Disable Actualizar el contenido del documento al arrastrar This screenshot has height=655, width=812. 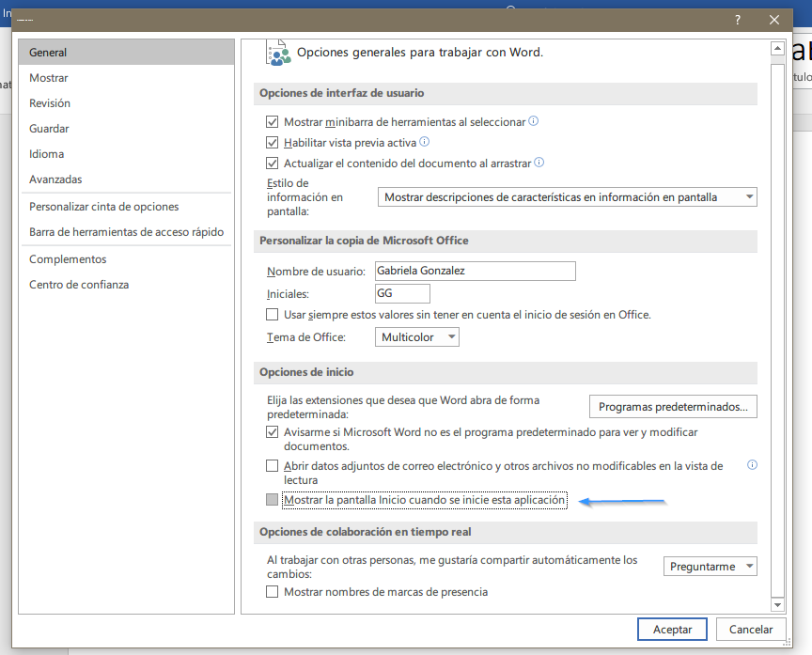pos(272,164)
